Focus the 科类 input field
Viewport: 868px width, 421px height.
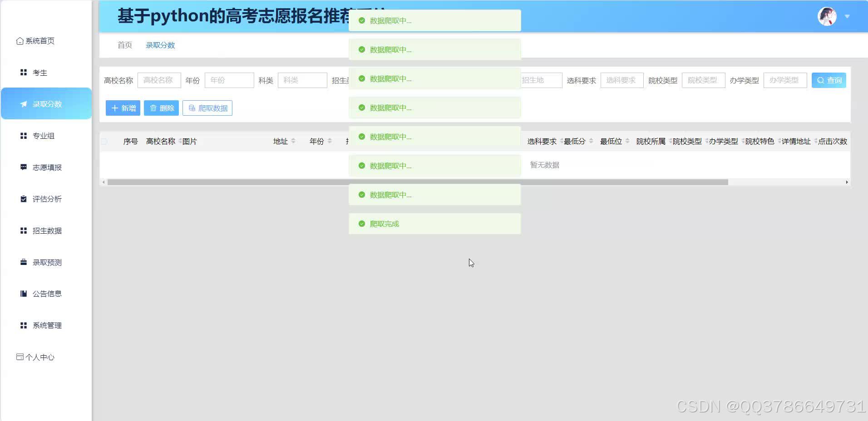[x=302, y=80]
